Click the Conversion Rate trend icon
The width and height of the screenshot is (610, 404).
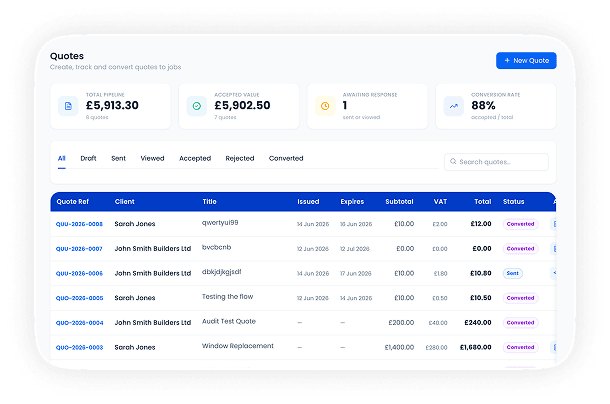point(454,106)
